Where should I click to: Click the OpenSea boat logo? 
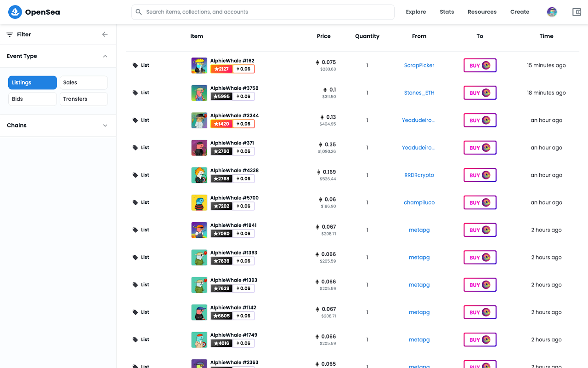(x=15, y=12)
